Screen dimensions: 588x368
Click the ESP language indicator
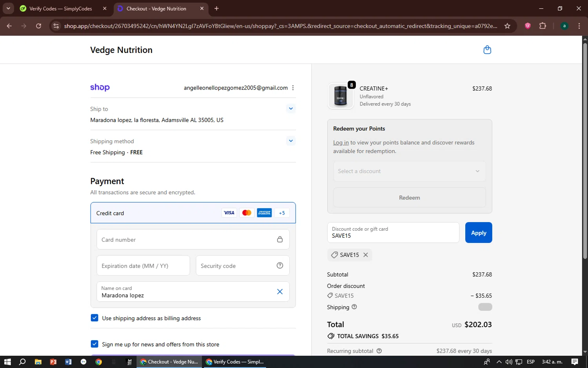pyautogui.click(x=531, y=362)
